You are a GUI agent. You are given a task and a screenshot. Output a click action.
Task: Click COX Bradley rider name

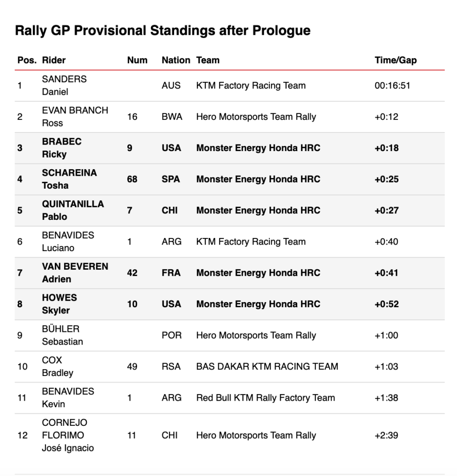[x=58, y=366]
